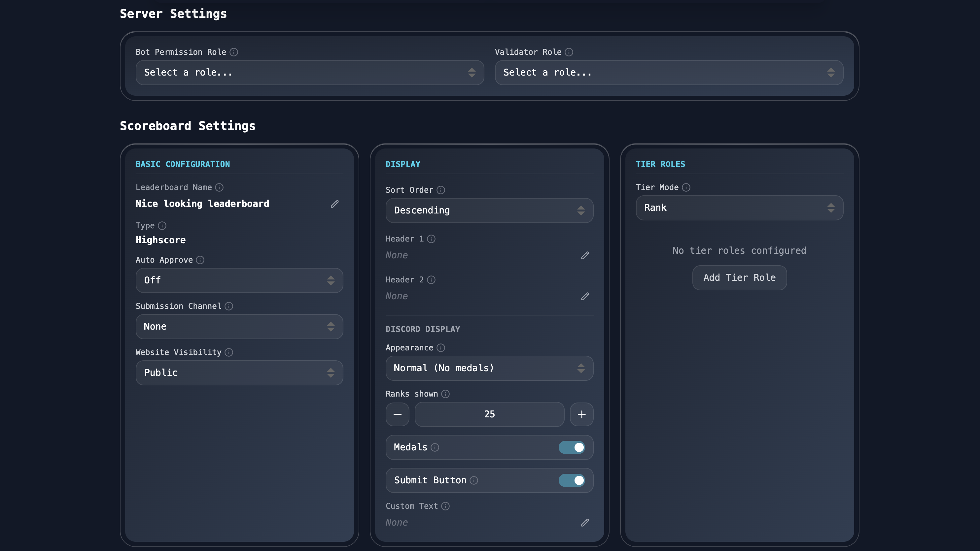Open the Tier Mode dropdown
Screen dimensions: 980x551
point(739,208)
